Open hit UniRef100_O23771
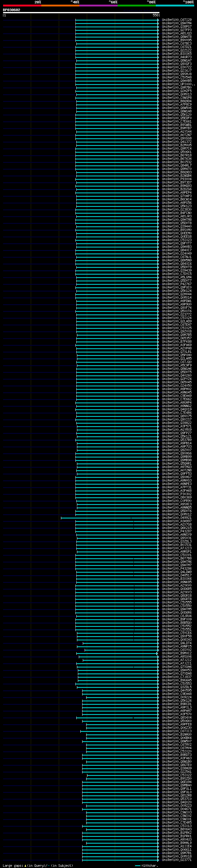Image resolution: width=197 pixels, height=868 pixels. coord(177,860)
